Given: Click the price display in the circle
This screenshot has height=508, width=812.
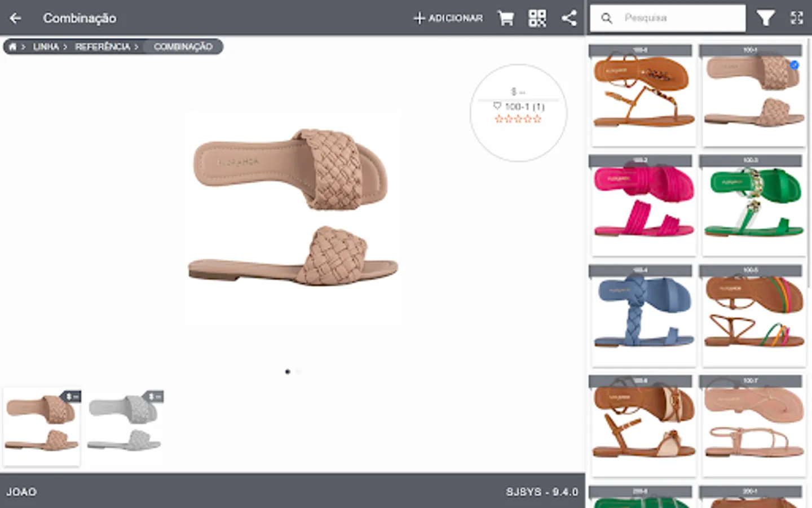Looking at the screenshot, I should point(518,91).
